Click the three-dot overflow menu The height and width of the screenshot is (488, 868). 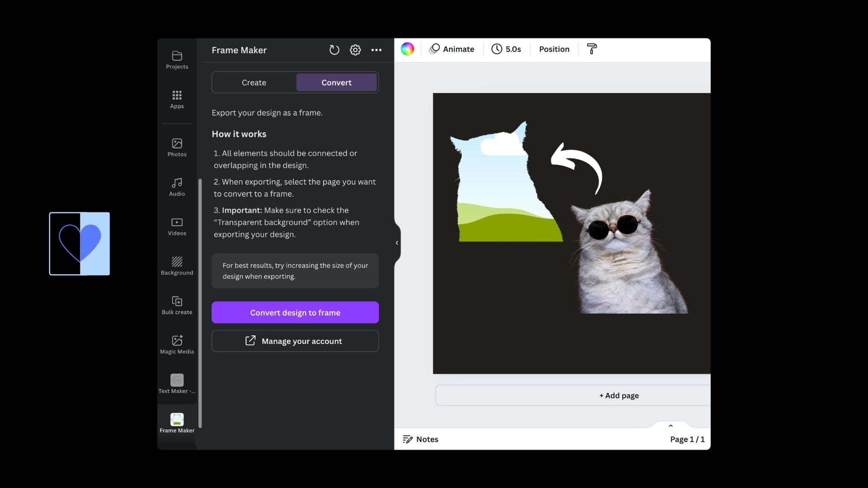[377, 49]
